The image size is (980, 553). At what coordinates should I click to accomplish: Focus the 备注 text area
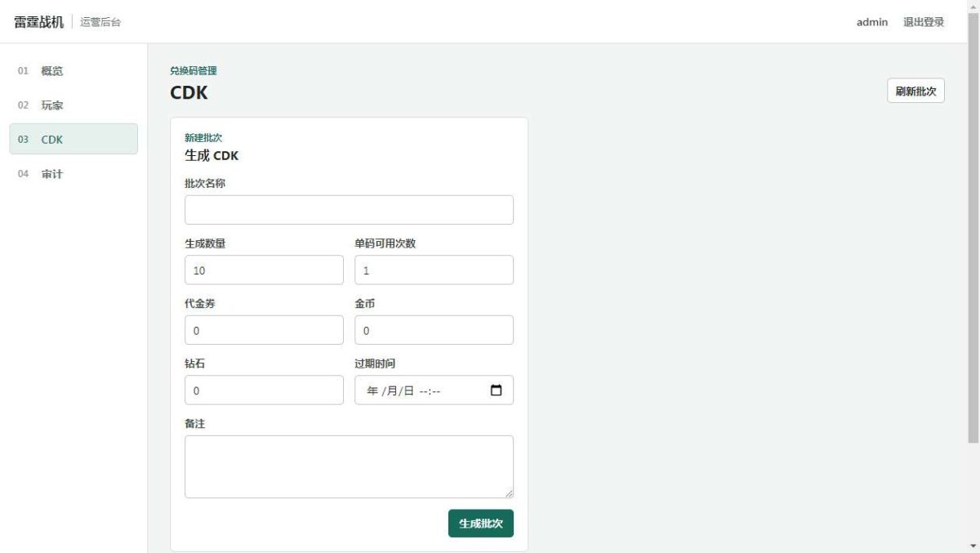point(349,466)
